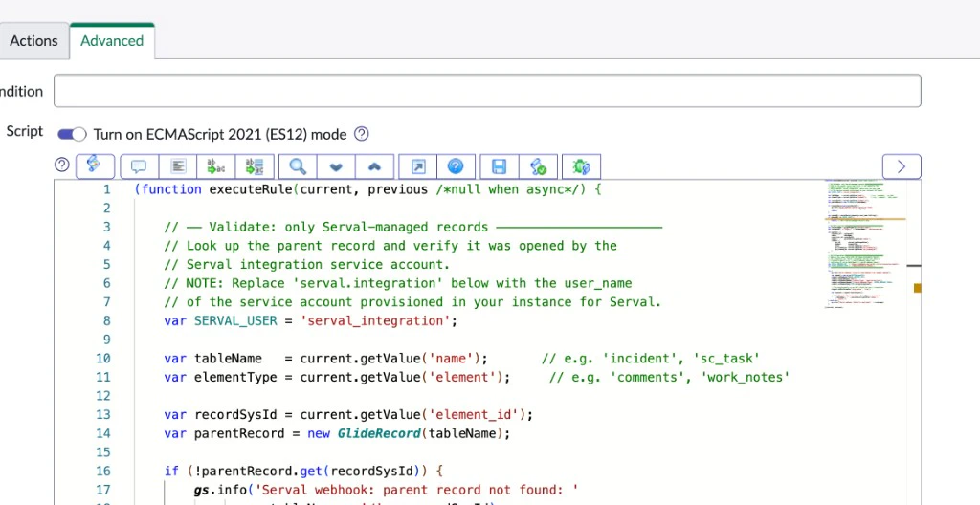Click the Script field label
This screenshot has height=505, width=980.
tap(25, 131)
